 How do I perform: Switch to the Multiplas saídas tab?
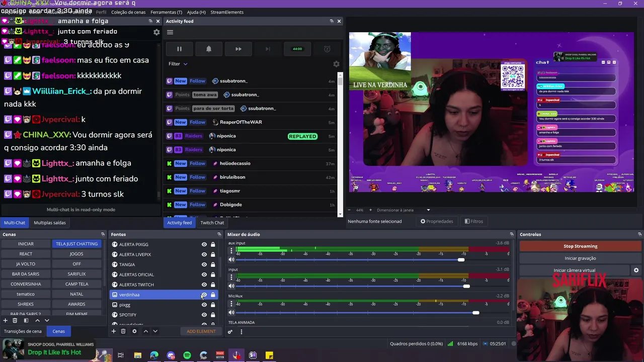point(50,223)
